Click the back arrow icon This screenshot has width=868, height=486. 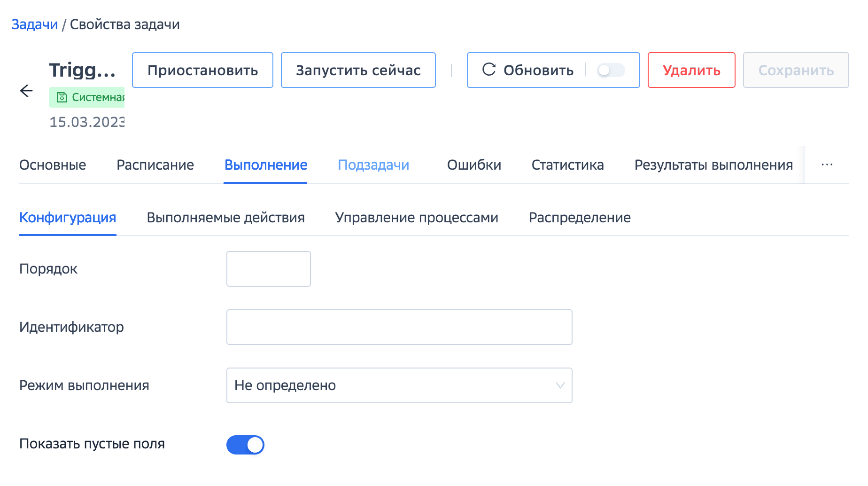pos(27,91)
